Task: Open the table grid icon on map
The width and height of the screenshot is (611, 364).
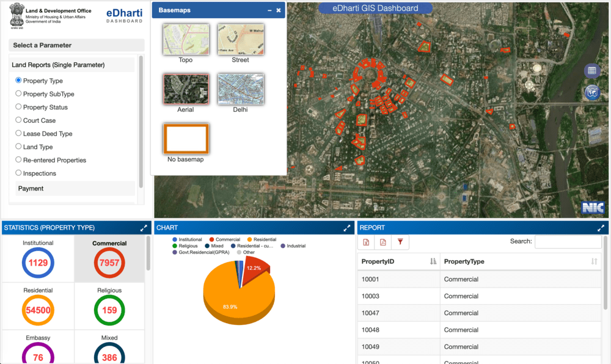Action: pyautogui.click(x=592, y=70)
